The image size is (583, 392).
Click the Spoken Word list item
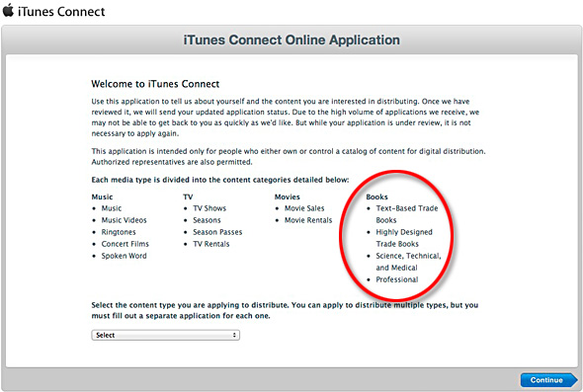[125, 256]
